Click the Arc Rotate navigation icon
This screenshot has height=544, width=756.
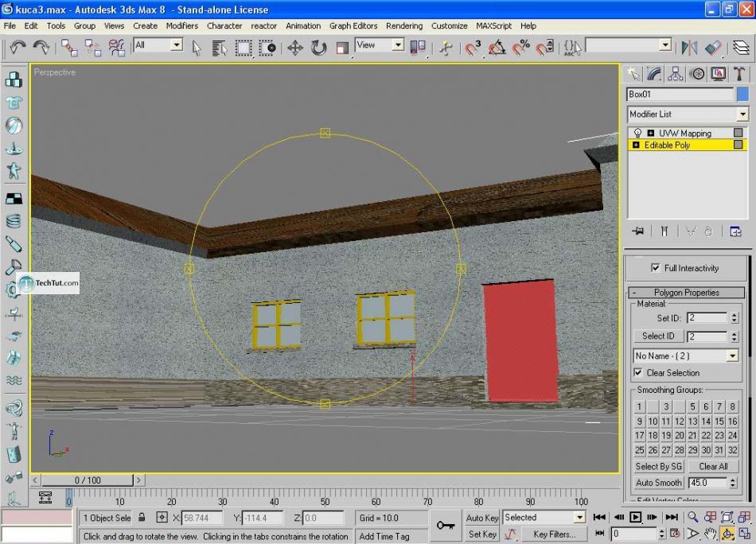[x=727, y=534]
